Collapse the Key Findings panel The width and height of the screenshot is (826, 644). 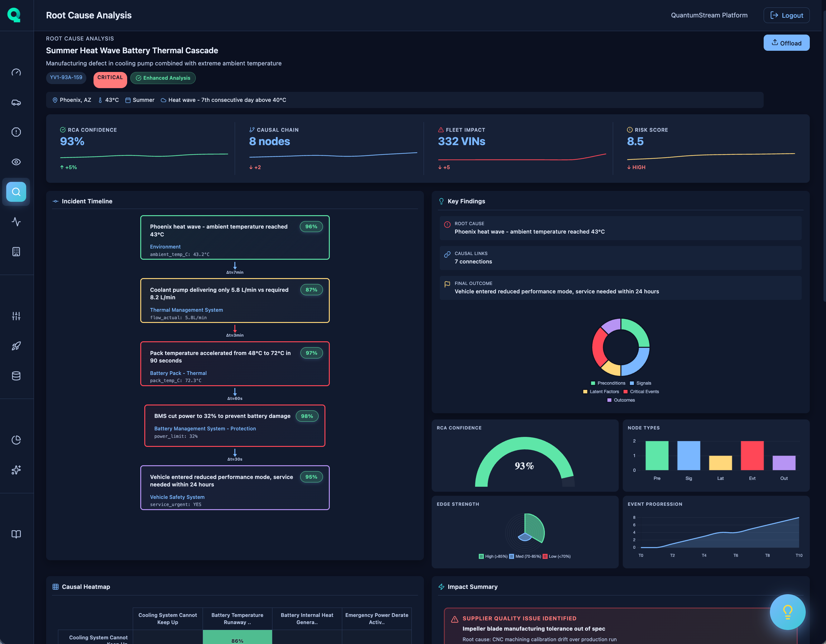coord(466,201)
